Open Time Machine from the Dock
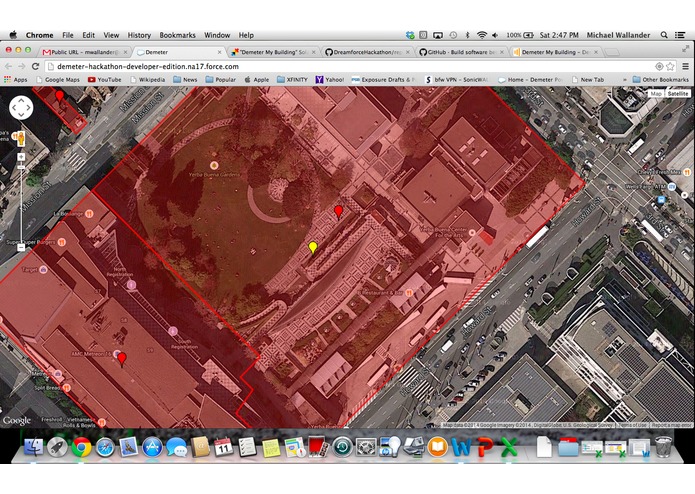The height and width of the screenshot is (494, 695). pyautogui.click(x=342, y=447)
